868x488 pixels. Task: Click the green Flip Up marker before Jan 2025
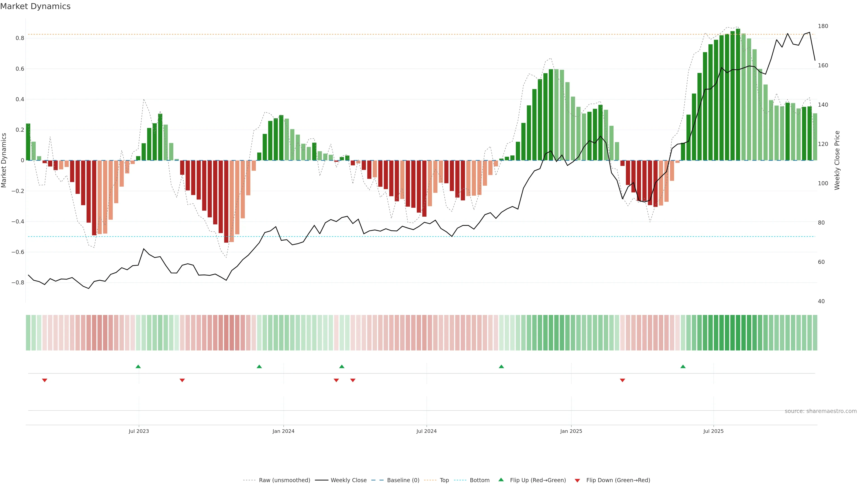(x=501, y=366)
